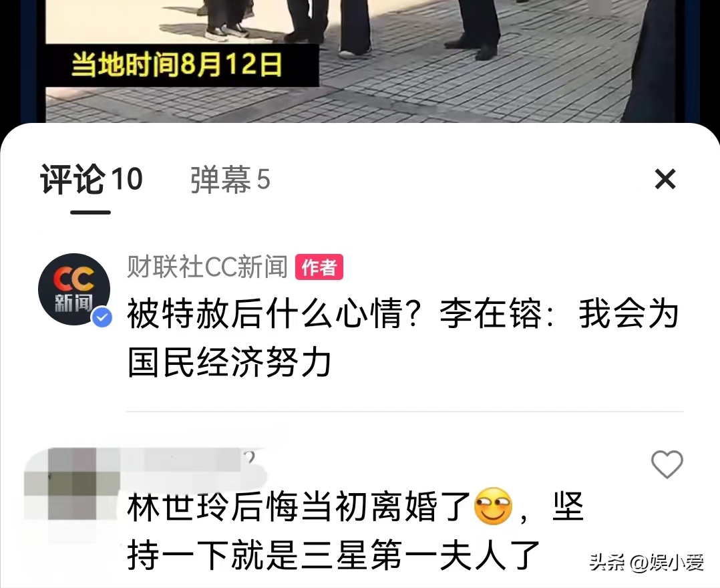Tap the smirking emoji in comment
720x588 pixels.
pyautogui.click(x=493, y=506)
